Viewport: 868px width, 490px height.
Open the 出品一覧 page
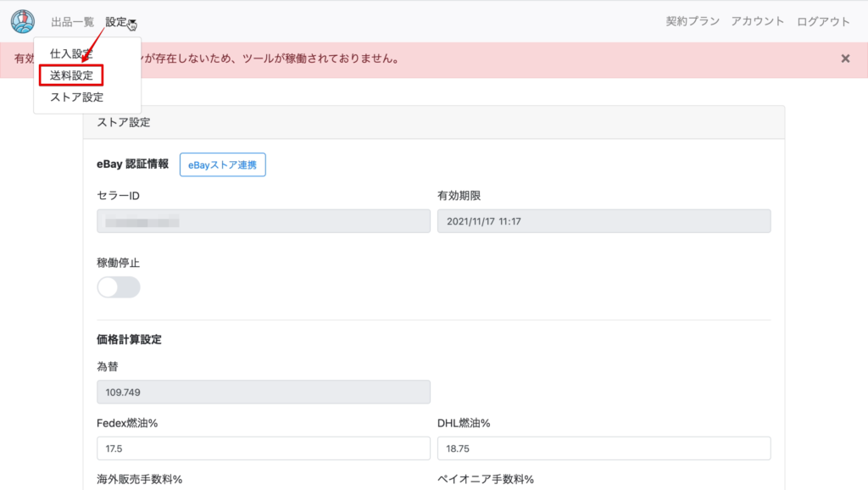coord(71,21)
